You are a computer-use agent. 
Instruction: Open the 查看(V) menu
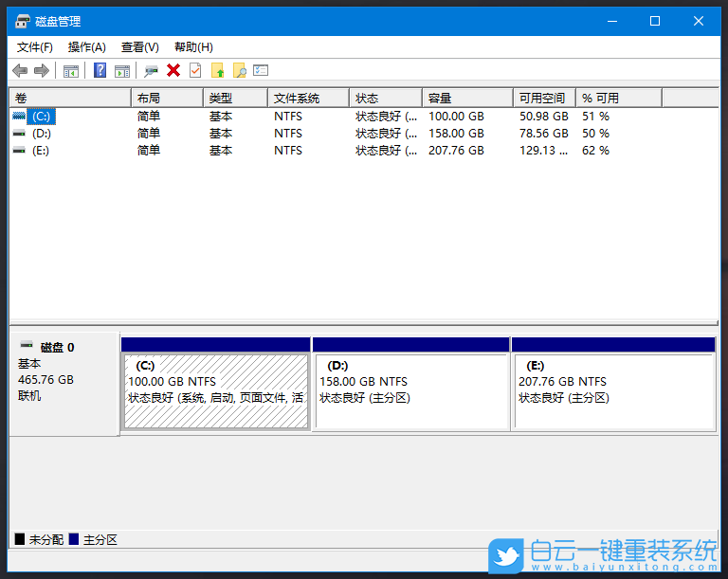click(x=139, y=47)
